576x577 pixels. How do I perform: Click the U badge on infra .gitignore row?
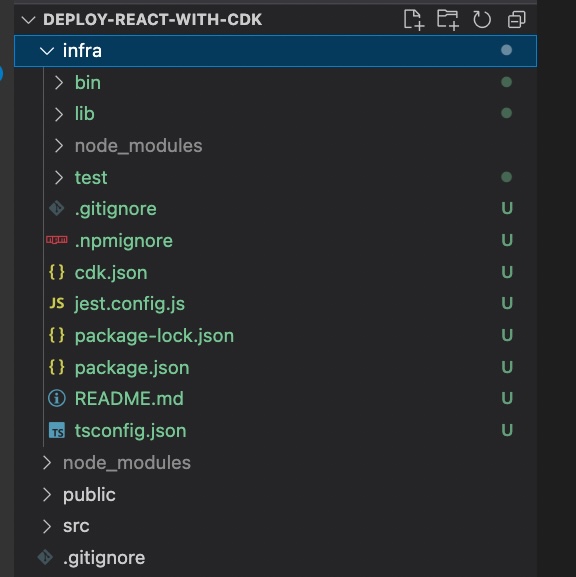(x=507, y=208)
